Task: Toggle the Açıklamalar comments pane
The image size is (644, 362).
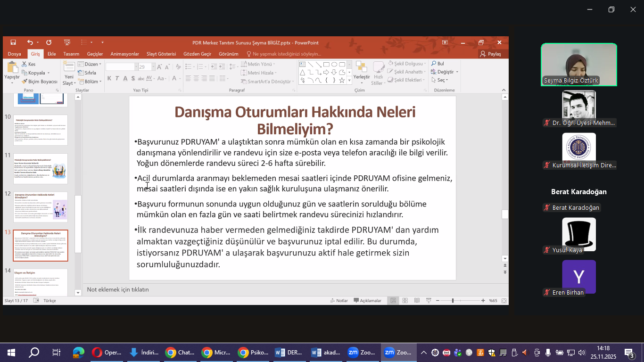Action: [x=367, y=301]
